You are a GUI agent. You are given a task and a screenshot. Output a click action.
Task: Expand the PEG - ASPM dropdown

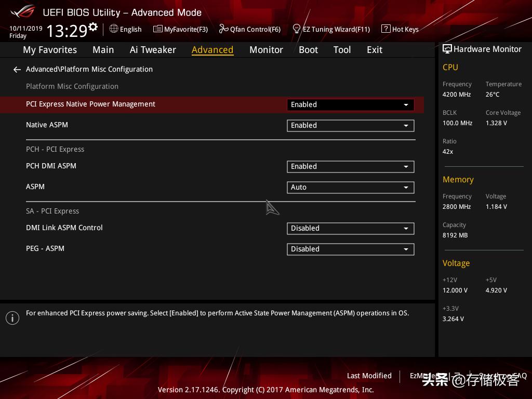pyautogui.click(x=351, y=249)
